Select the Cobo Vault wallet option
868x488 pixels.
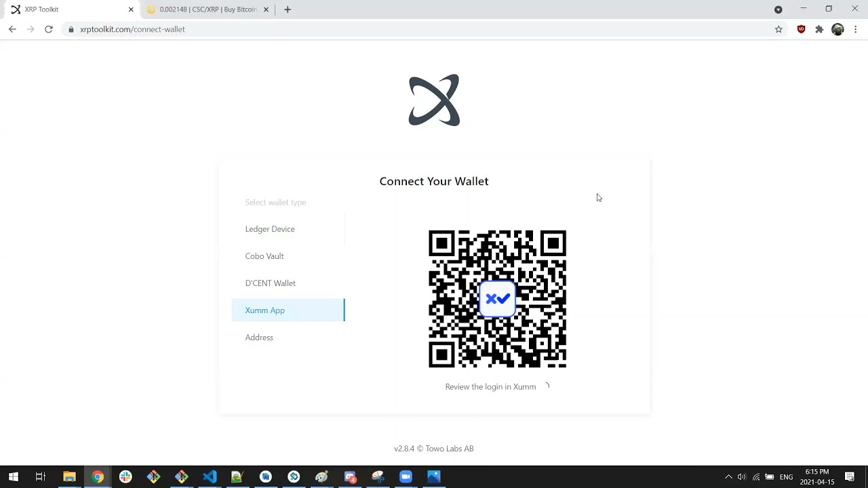pos(288,256)
